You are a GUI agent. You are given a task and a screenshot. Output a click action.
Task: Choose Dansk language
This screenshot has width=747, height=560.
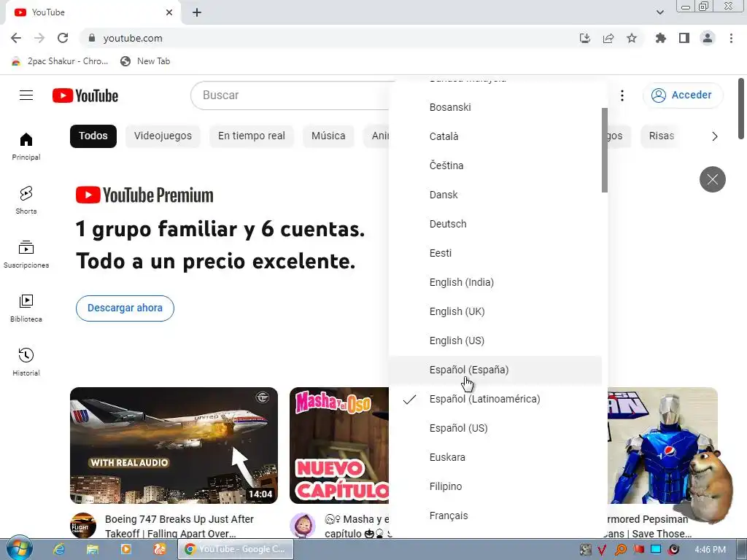[495, 195]
